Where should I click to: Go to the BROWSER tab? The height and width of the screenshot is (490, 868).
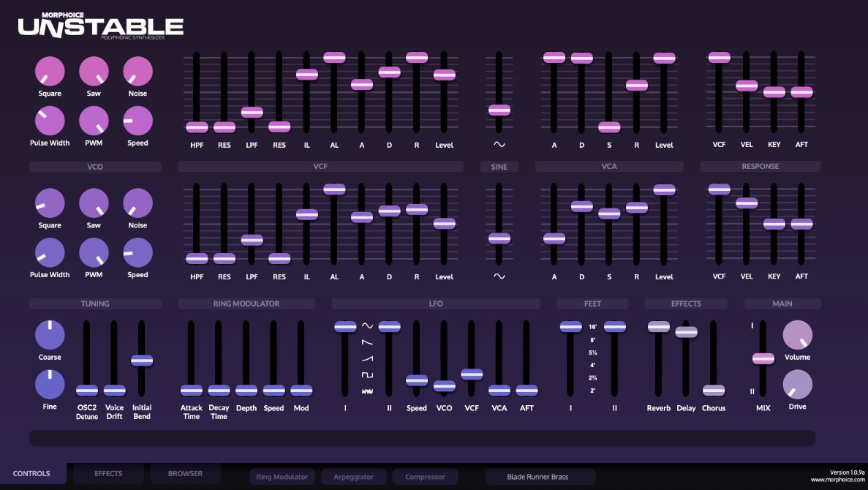(x=185, y=474)
